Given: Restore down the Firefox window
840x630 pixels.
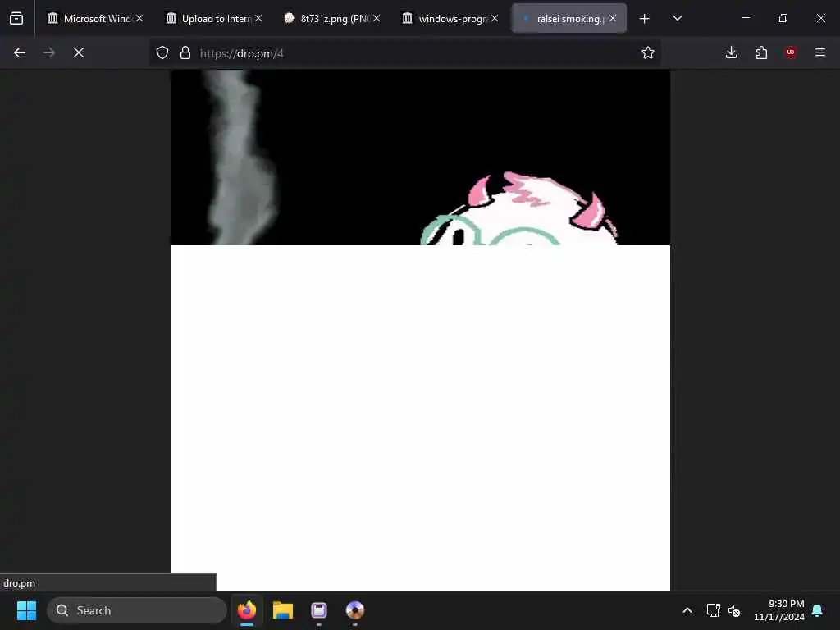Looking at the screenshot, I should click(783, 18).
